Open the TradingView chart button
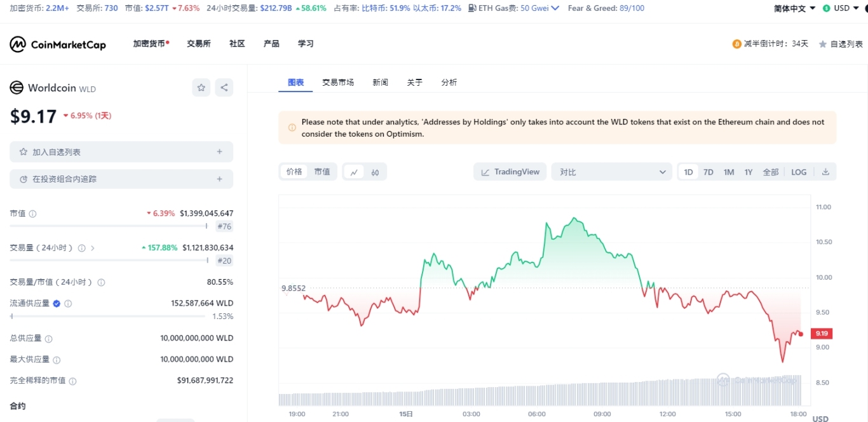This screenshot has width=868, height=422. tap(510, 172)
